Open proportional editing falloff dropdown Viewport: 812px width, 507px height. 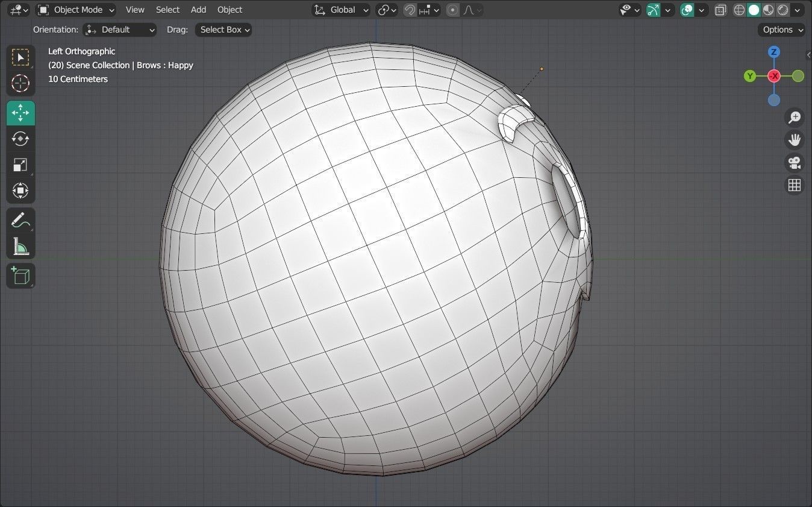pos(473,10)
